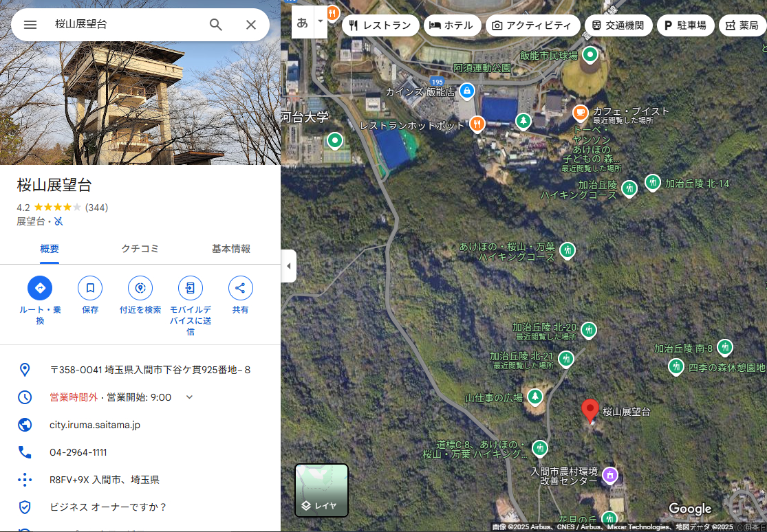Clear the search with the X icon

click(x=251, y=25)
